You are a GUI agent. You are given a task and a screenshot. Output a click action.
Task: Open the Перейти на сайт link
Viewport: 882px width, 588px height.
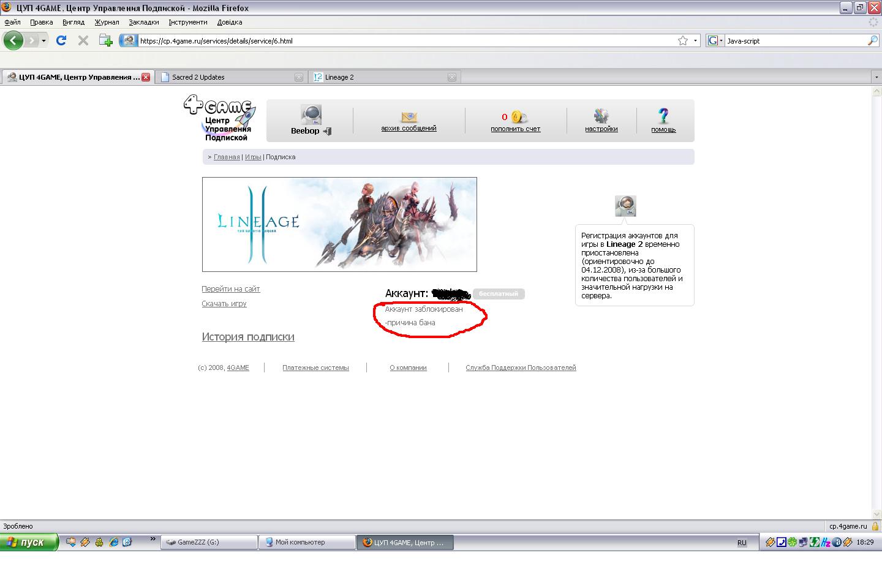(231, 289)
